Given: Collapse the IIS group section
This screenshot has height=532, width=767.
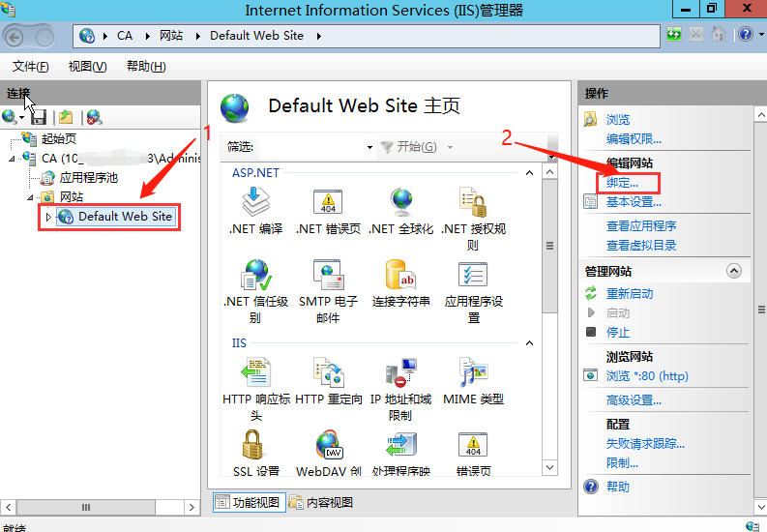Looking at the screenshot, I should pos(529,343).
